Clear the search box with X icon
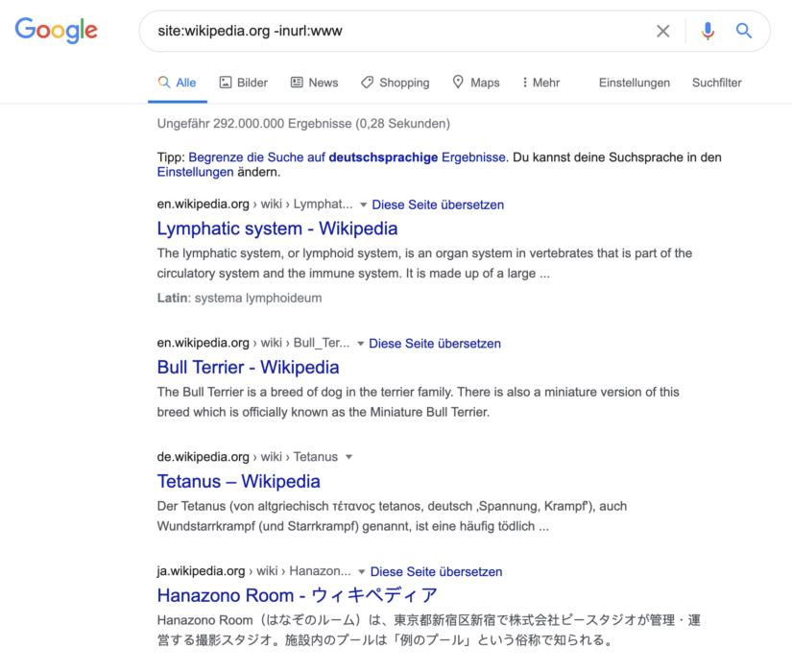Viewport: 792px width, 672px height. [x=662, y=31]
